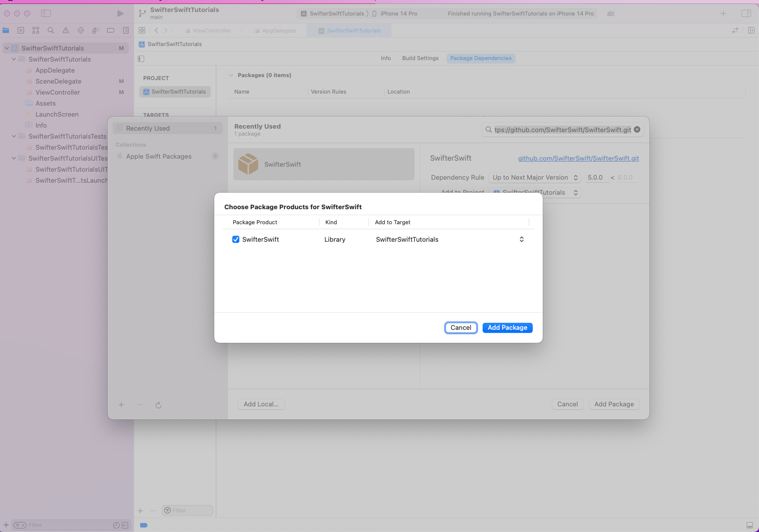The image size is (759, 532).
Task: Click the SwifterSwiftTutorials breadcrumb in jump bar
Action: [x=170, y=44]
